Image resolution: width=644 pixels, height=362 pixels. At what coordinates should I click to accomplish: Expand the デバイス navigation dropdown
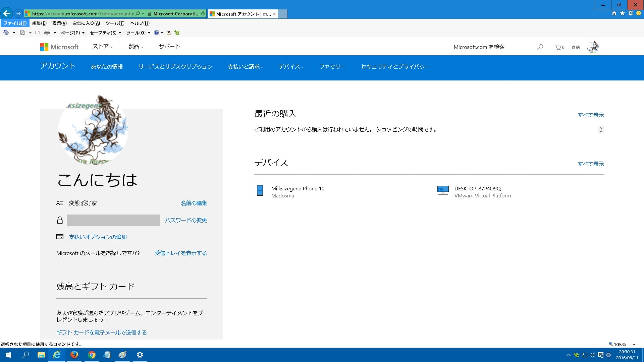point(291,67)
